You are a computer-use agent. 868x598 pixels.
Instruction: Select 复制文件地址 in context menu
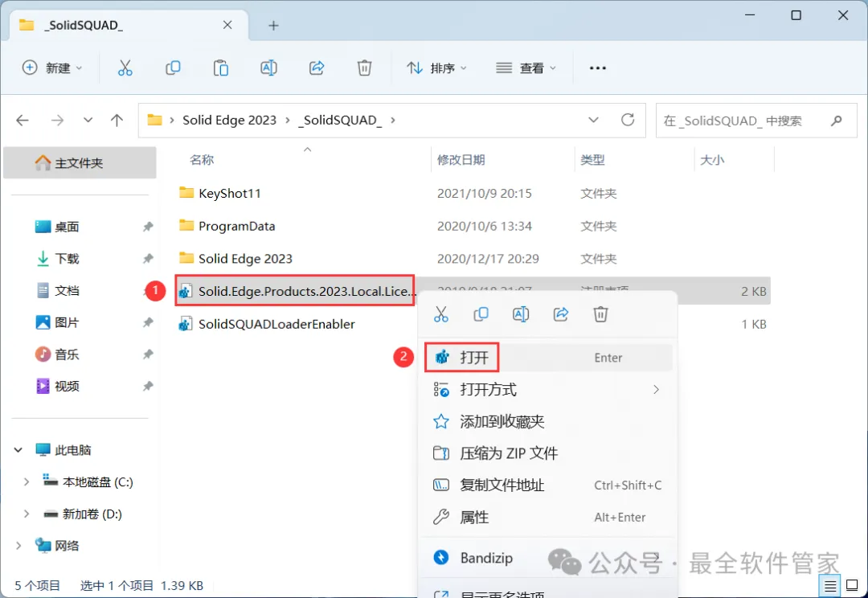point(549,485)
